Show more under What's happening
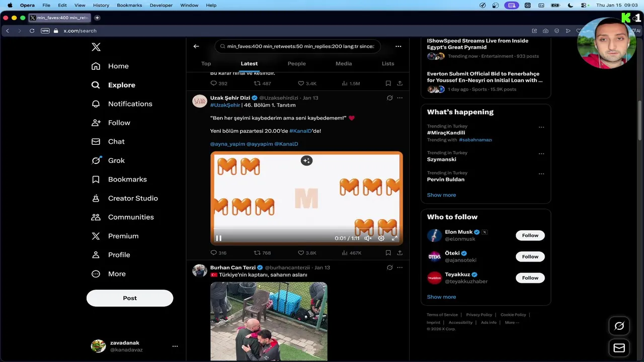 [441, 195]
